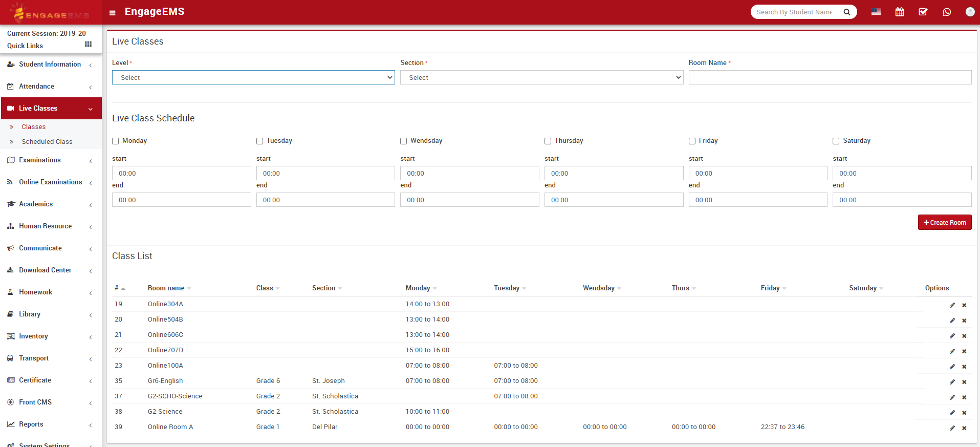980x447 pixels.
Task: Click the search magnifier icon
Action: [x=847, y=12]
